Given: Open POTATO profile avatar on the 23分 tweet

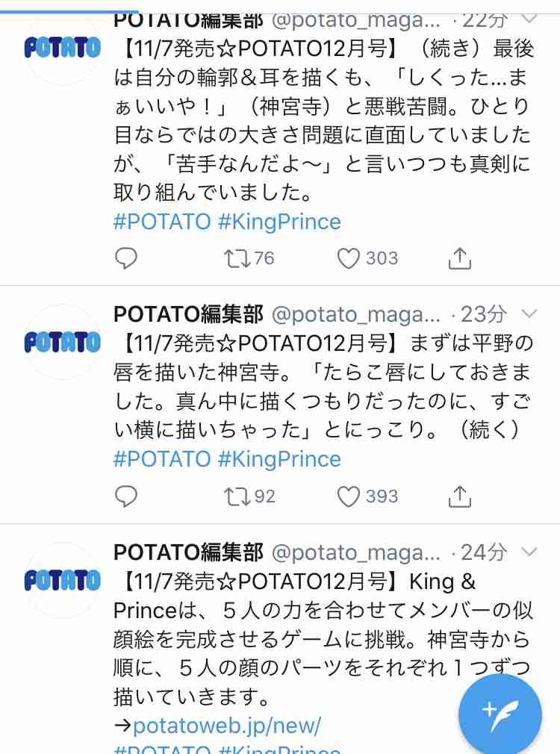Looking at the screenshot, I should [62, 342].
